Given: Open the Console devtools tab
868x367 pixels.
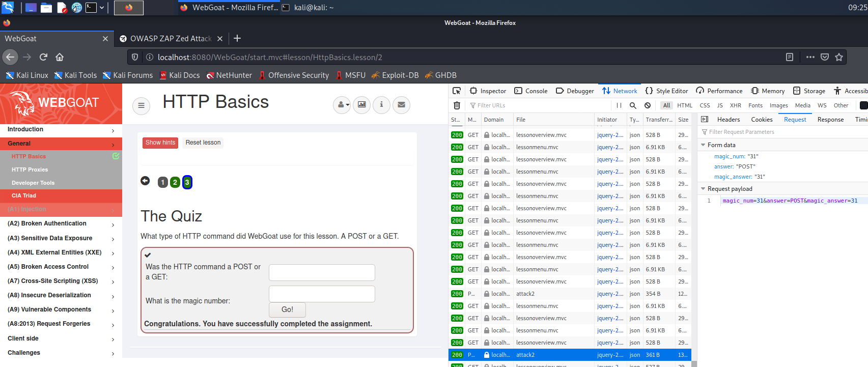Looking at the screenshot, I should click(530, 91).
